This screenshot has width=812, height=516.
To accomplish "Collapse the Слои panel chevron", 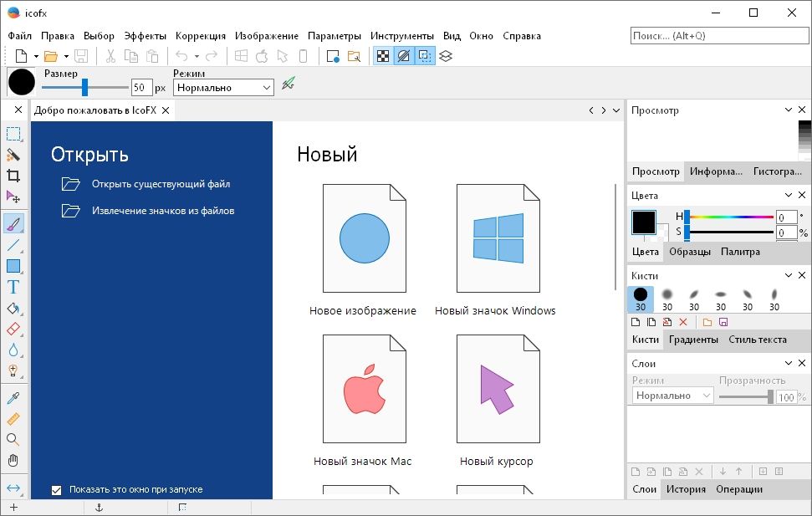I will (789, 363).
